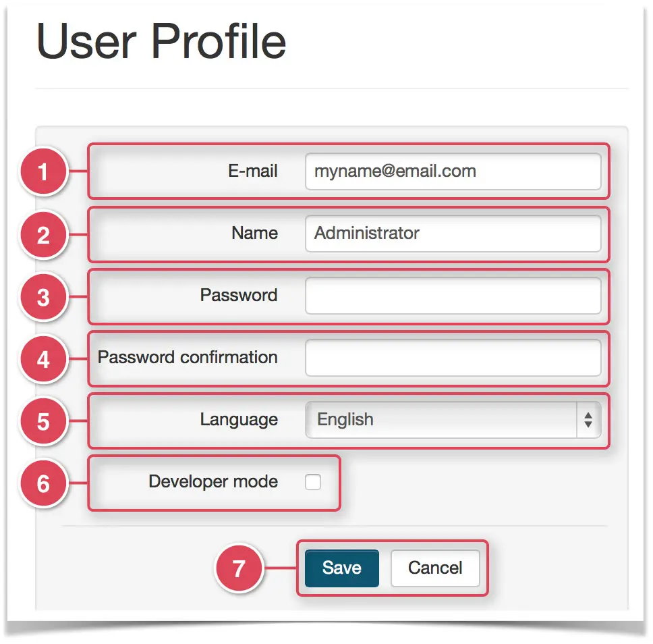Click the red number 5 annotation badge

[43, 421]
